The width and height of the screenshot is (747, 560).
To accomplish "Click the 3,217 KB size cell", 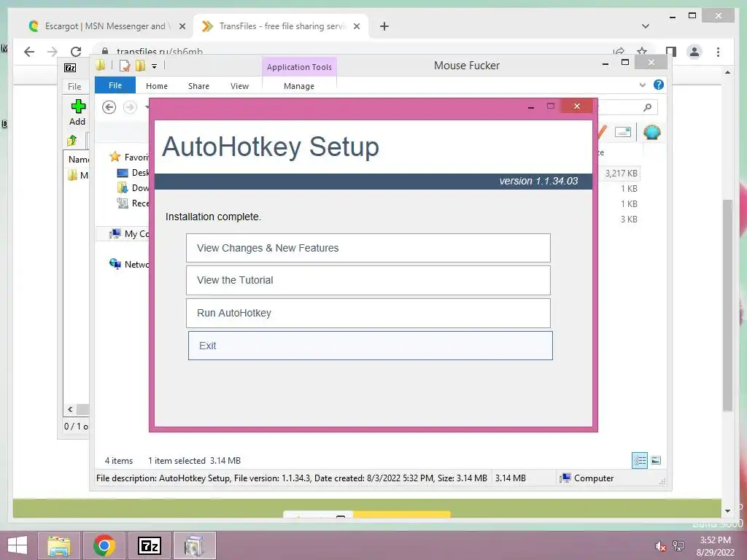I will coord(621,174).
